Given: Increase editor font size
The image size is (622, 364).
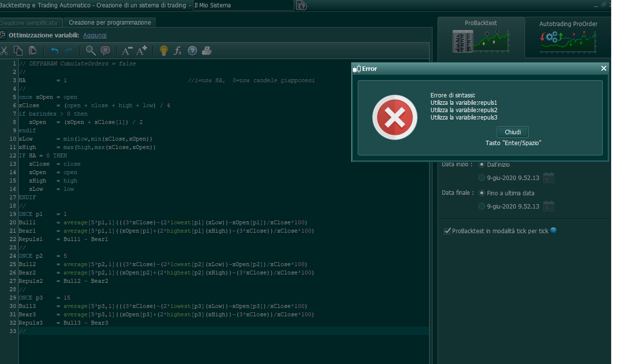Looking at the screenshot, I should (142, 50).
